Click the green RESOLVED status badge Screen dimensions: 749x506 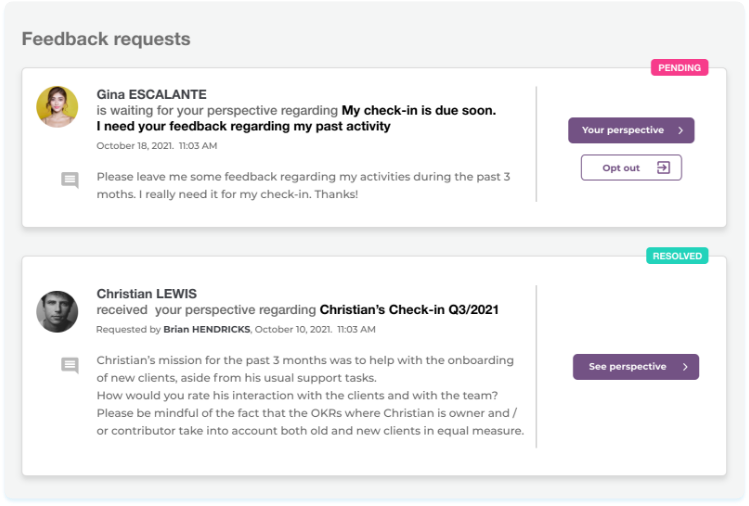pos(677,256)
